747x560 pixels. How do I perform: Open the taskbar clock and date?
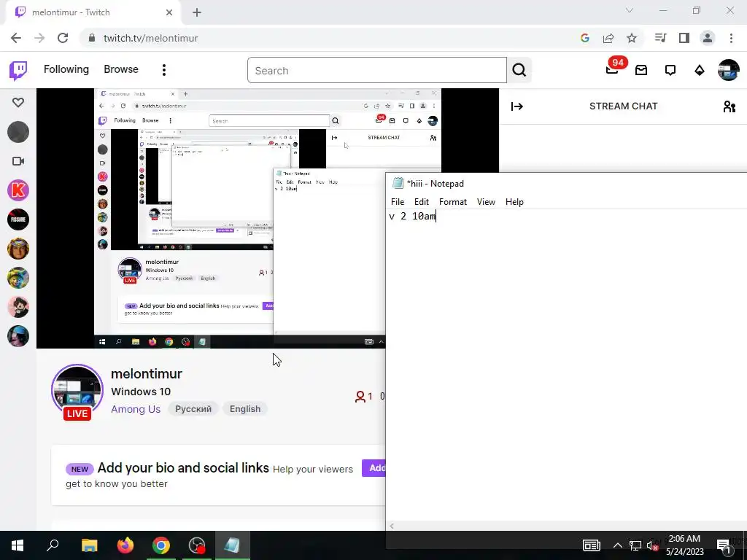point(684,545)
